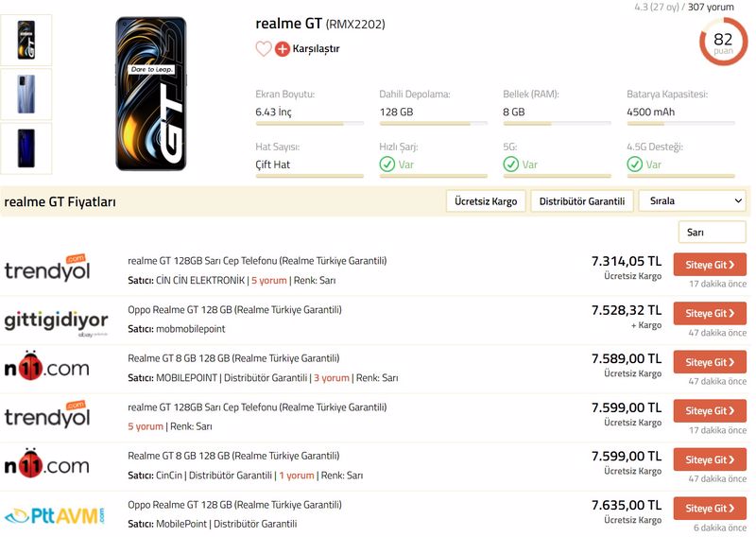Click the Satıcı: mobmobilepoint seller text

[177, 329]
